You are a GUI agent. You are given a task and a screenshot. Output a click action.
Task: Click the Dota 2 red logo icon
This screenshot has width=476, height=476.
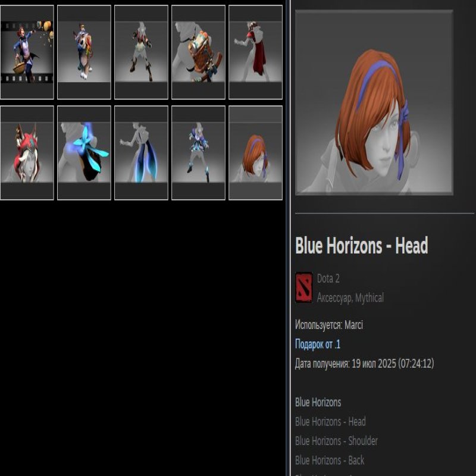pos(303,288)
